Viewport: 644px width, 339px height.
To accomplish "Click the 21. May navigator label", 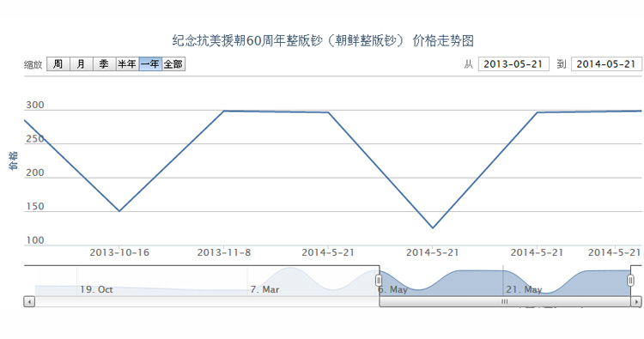I will (524, 289).
